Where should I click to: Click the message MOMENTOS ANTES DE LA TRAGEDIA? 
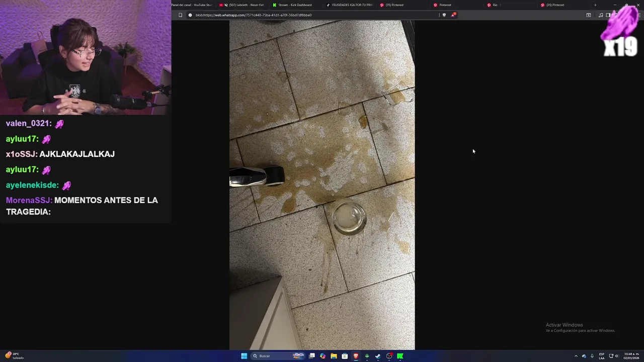click(82, 206)
